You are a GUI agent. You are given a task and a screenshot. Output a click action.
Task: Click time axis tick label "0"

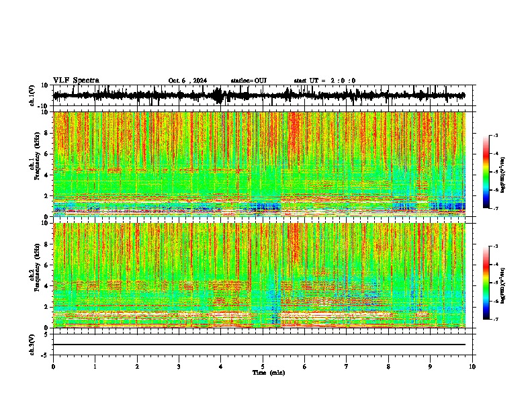[53, 367]
